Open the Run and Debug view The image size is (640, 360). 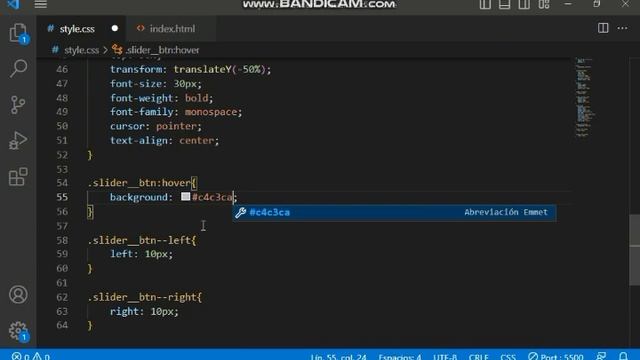(x=18, y=140)
